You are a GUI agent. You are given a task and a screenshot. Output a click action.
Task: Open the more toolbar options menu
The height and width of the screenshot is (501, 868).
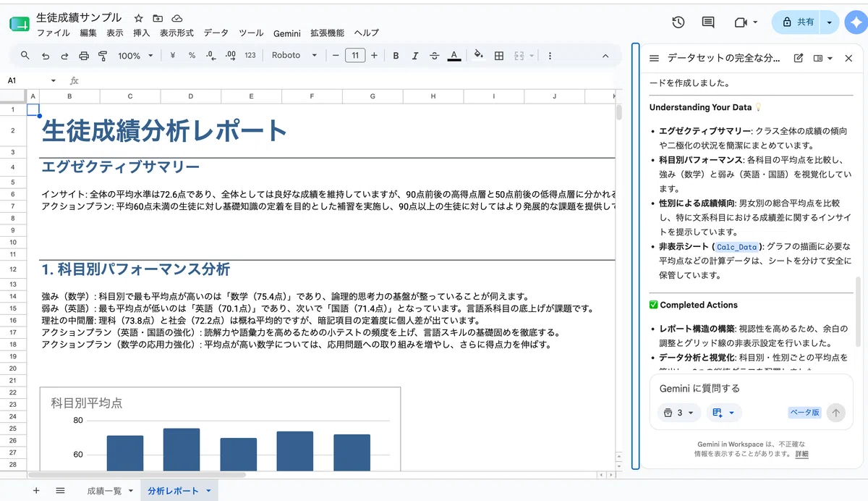550,56
